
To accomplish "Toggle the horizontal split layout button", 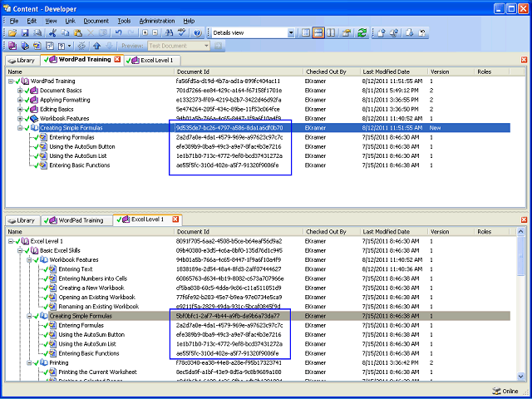I will click(x=318, y=33).
